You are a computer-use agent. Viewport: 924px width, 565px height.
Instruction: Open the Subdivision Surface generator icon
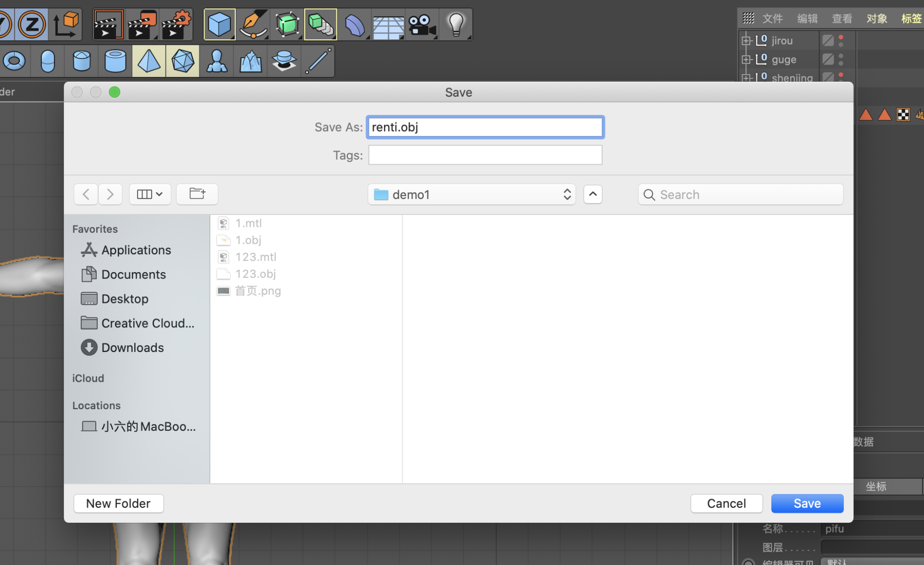[x=287, y=24]
